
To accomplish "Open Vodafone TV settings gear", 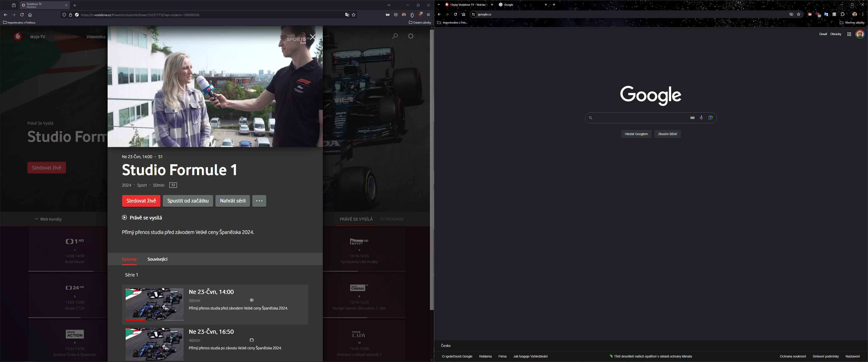I will coord(411,36).
